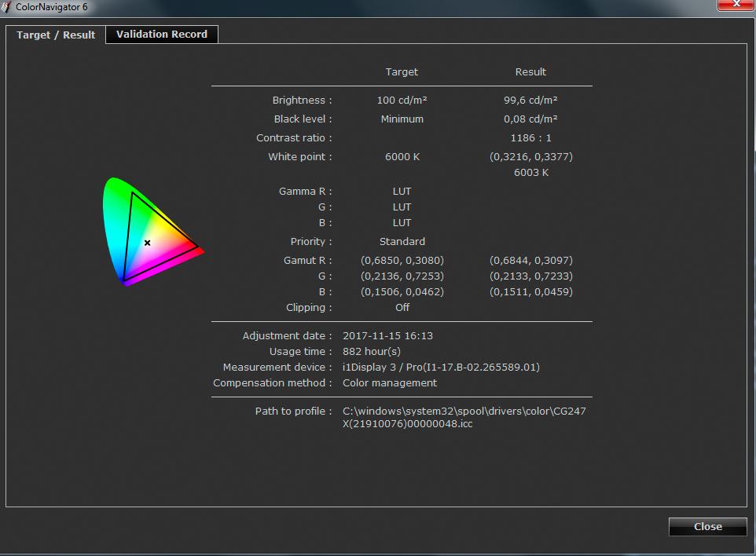
Task: Switch to the Target / Result tab
Action: pyautogui.click(x=56, y=35)
